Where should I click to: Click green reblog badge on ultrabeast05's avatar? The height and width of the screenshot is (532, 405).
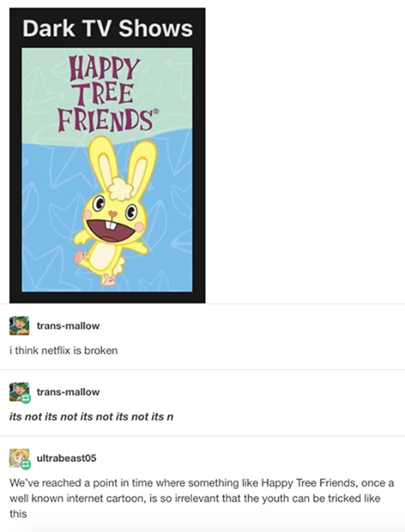tap(25, 465)
